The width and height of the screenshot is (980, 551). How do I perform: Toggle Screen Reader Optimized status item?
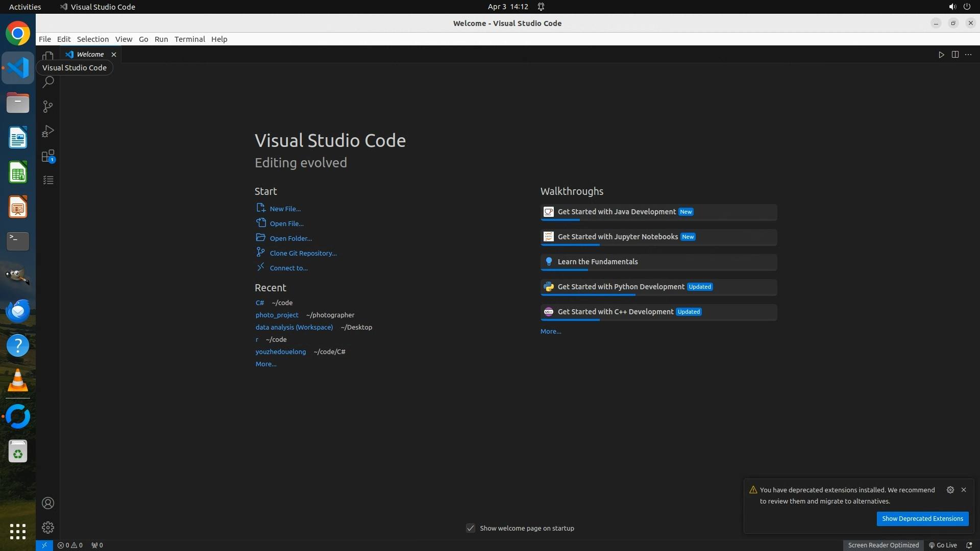tap(883, 545)
